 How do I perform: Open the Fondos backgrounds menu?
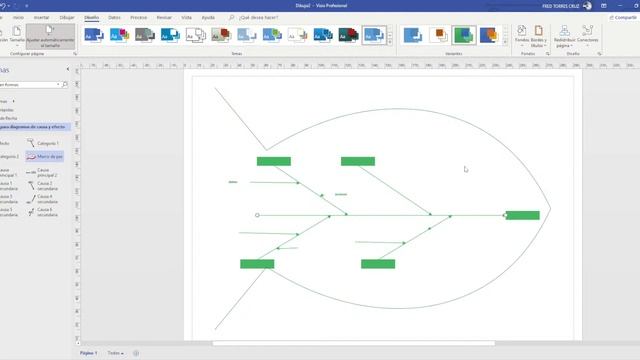[522, 36]
